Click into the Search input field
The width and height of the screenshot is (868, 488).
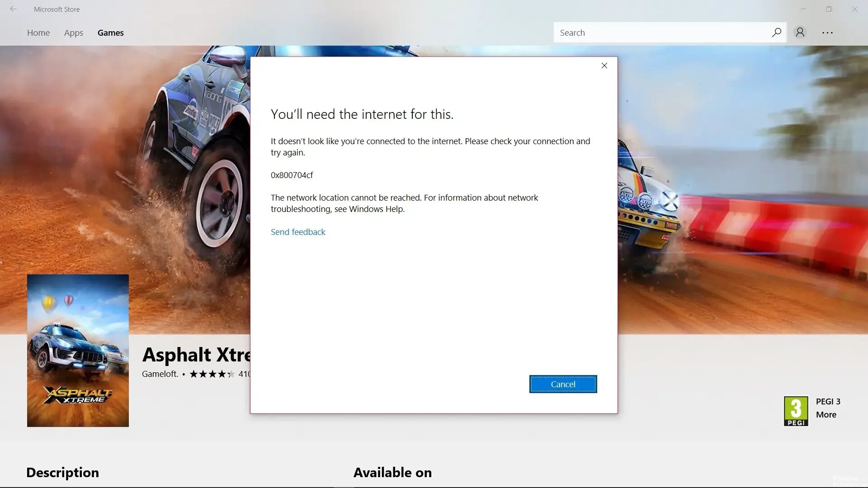660,33
